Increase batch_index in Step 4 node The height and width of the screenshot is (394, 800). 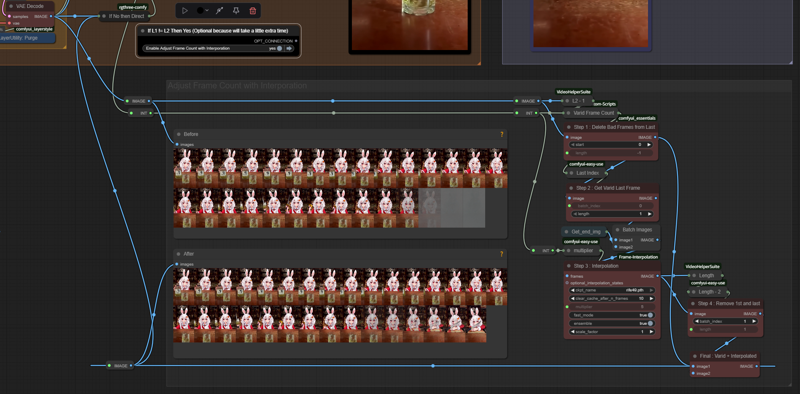point(755,322)
